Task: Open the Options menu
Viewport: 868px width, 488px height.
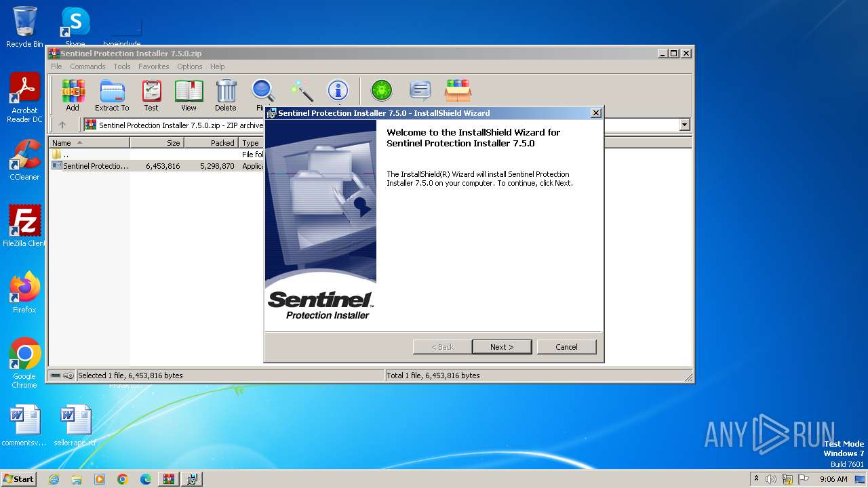Action: coord(190,66)
